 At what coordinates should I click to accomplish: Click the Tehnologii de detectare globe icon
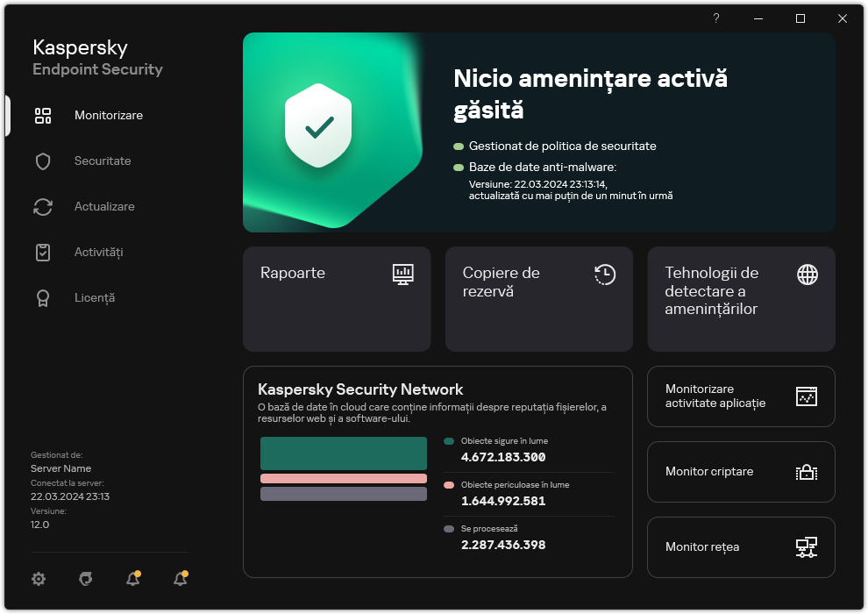point(807,274)
